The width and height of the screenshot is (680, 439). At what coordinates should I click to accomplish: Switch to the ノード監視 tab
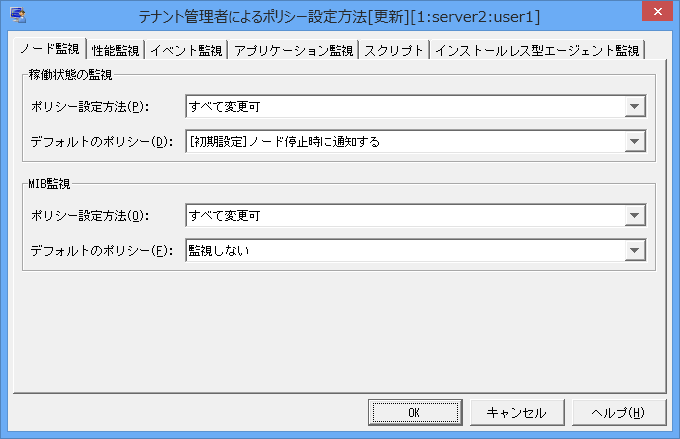coord(50,49)
